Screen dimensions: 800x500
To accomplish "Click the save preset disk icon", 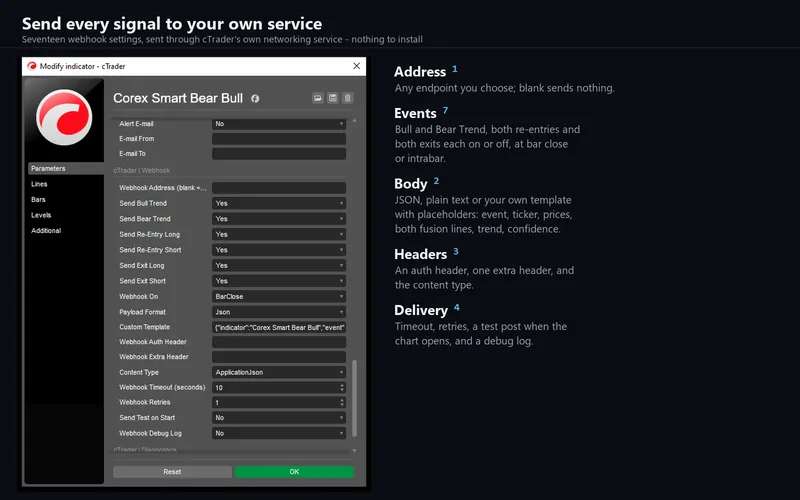I will point(333,98).
